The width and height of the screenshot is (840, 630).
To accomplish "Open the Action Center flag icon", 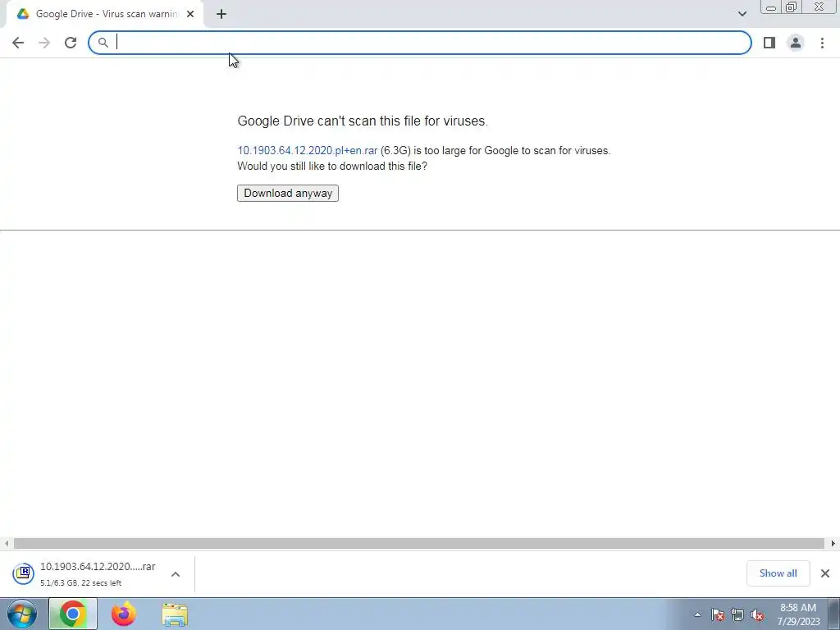I will click(x=718, y=615).
